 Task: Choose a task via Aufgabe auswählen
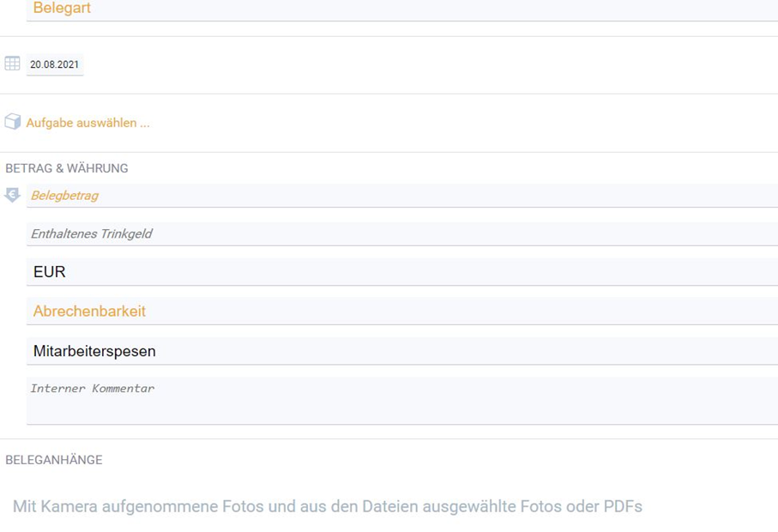coord(87,123)
